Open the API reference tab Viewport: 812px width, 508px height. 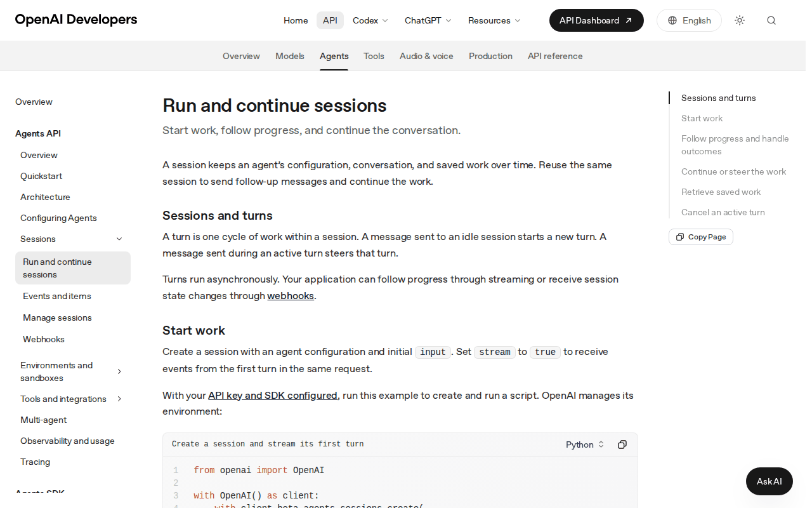[555, 56]
